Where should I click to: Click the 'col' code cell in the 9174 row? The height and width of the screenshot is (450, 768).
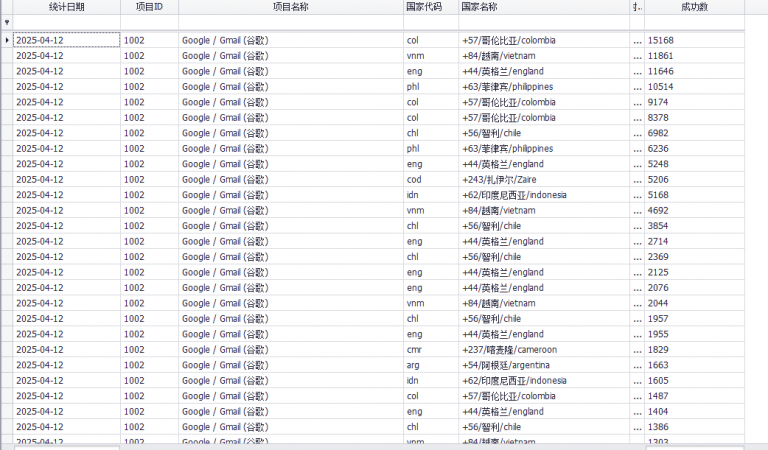(x=431, y=102)
